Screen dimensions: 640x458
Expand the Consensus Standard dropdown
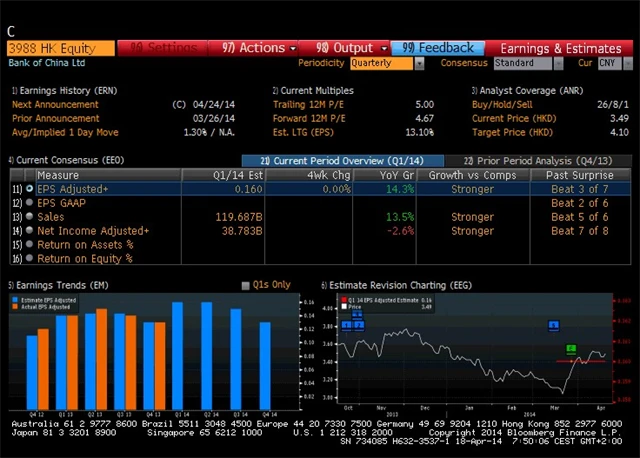pos(558,63)
